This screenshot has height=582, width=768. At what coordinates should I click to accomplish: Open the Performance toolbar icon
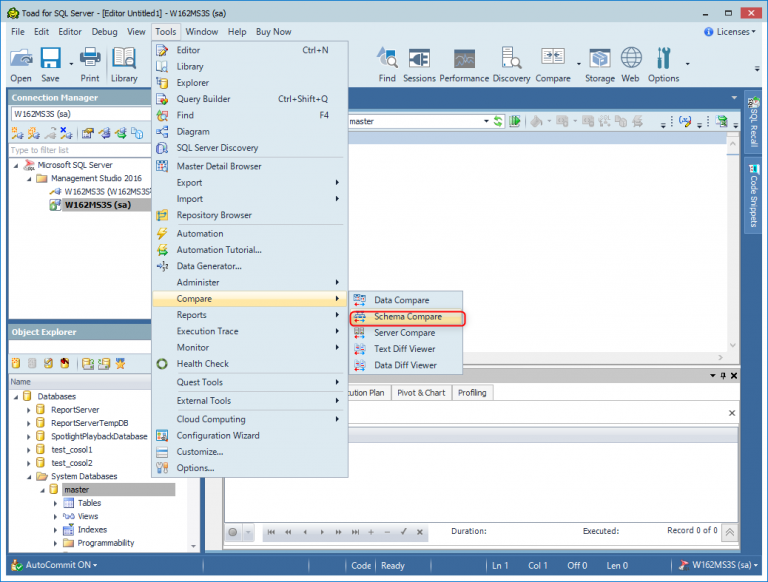coord(464,64)
